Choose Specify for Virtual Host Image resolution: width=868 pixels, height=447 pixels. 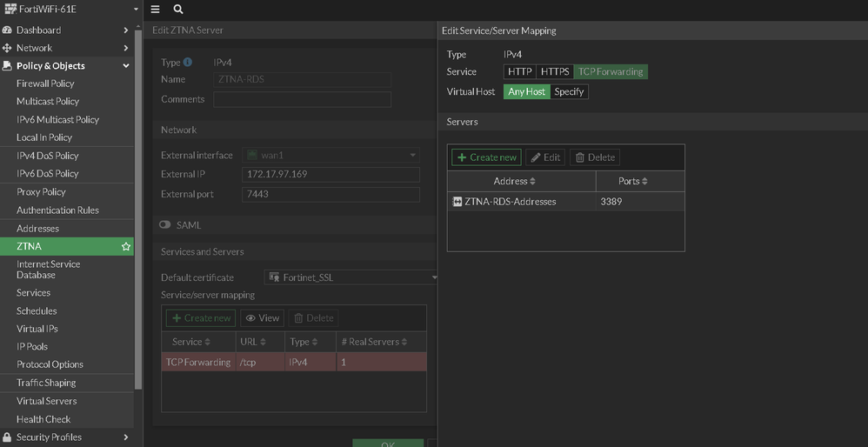tap(569, 91)
